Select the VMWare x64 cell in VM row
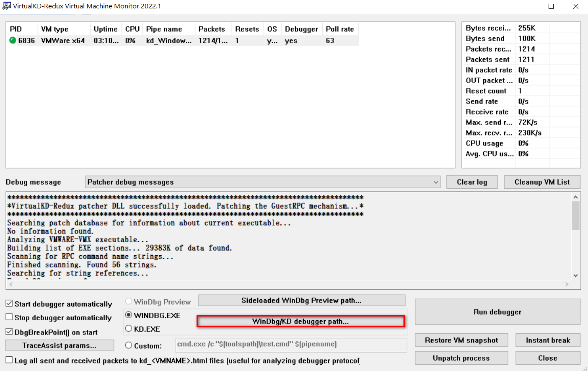Viewport: 588px width, 371px height. tap(63, 41)
